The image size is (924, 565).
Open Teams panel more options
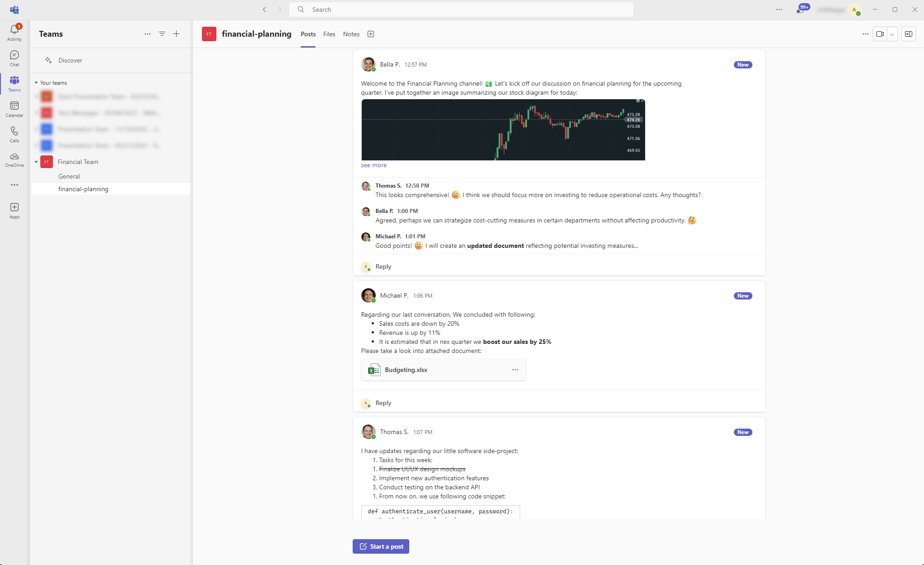pos(148,34)
